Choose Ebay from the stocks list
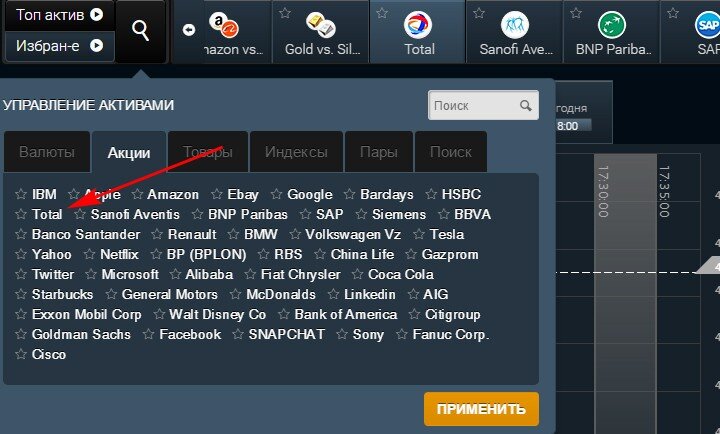 pos(243,194)
